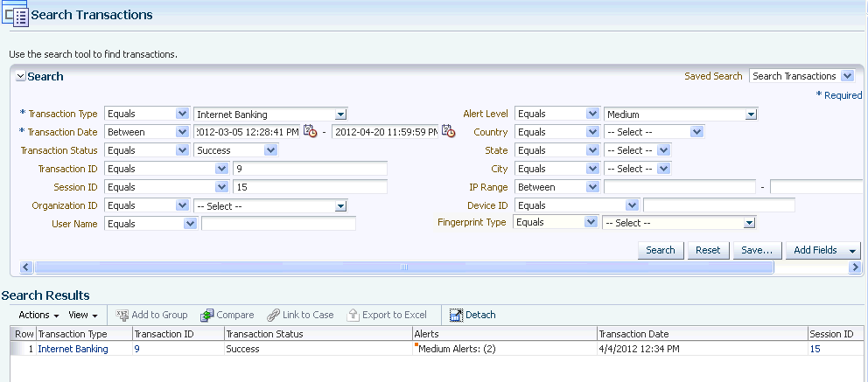Click the Success status cell in results

tap(318, 349)
